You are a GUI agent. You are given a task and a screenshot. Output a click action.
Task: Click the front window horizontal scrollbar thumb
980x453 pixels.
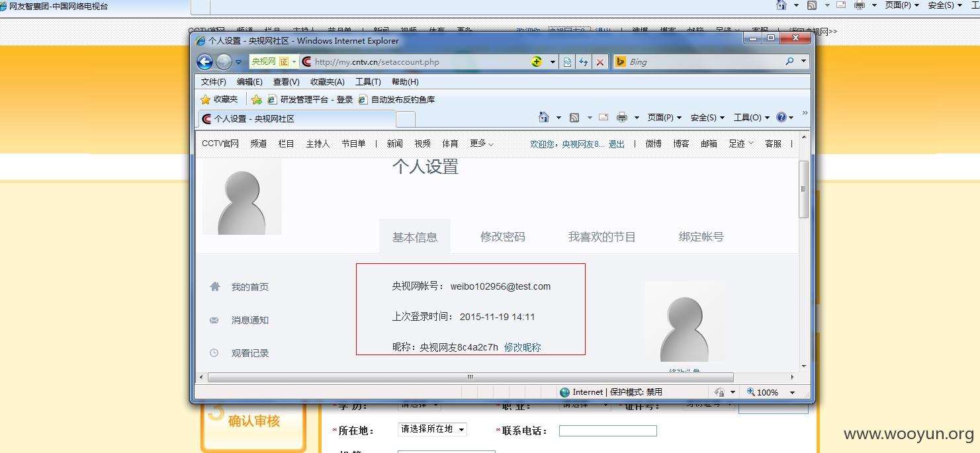[470, 377]
